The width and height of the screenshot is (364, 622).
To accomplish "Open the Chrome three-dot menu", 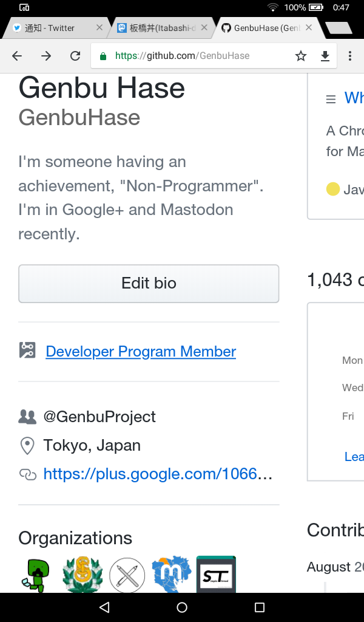I will [x=350, y=56].
